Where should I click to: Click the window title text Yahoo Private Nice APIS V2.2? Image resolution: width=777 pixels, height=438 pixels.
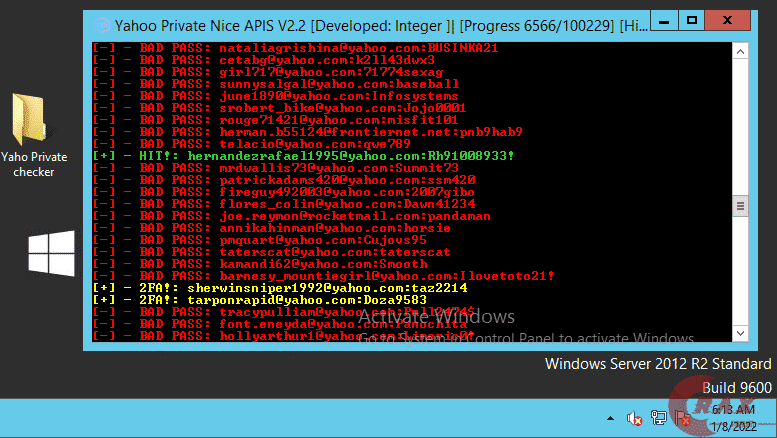210,26
